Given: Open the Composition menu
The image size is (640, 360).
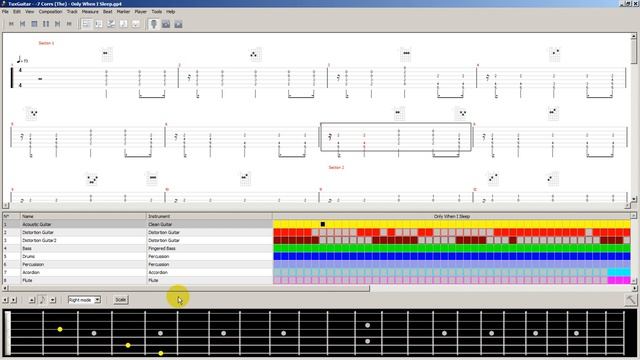Looking at the screenshot, I should [51, 12].
